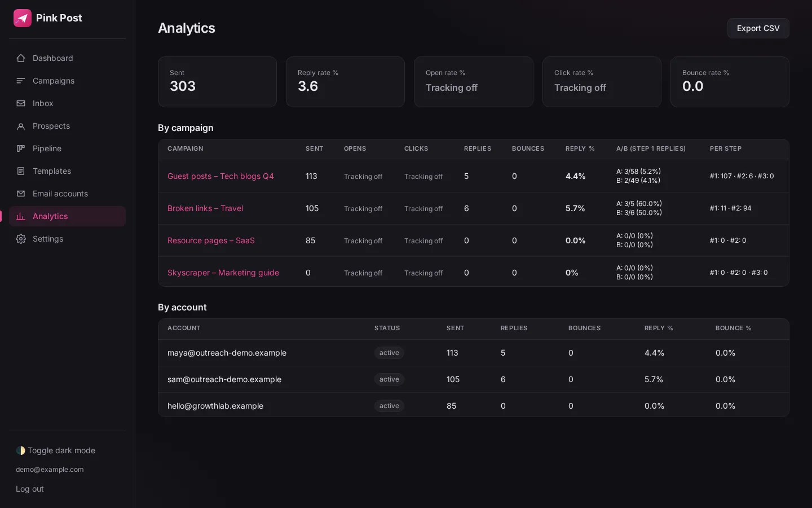The height and width of the screenshot is (508, 812).
Task: Click the 5.7% reply rate for Broken links
Action: point(575,208)
